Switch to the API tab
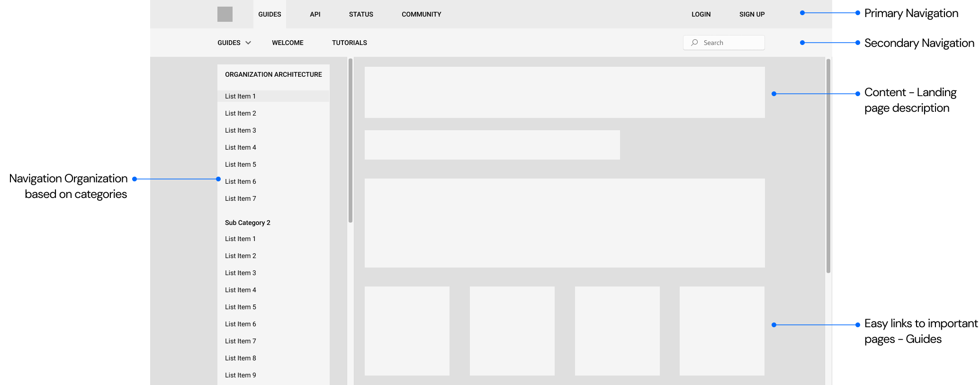Viewport: 980px width, 385px height. tap(315, 14)
